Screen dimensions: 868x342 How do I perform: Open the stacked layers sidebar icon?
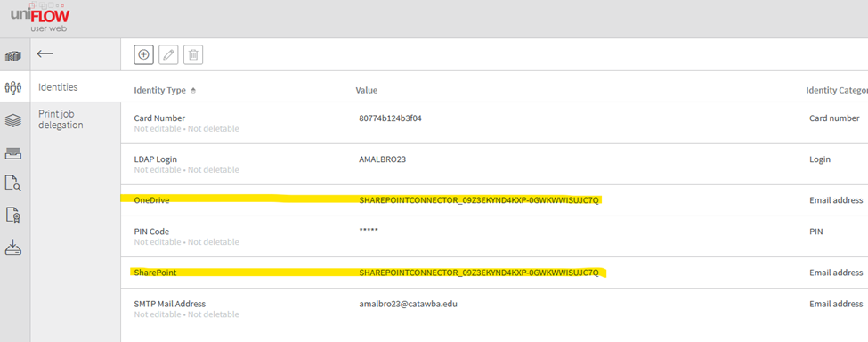(x=13, y=120)
